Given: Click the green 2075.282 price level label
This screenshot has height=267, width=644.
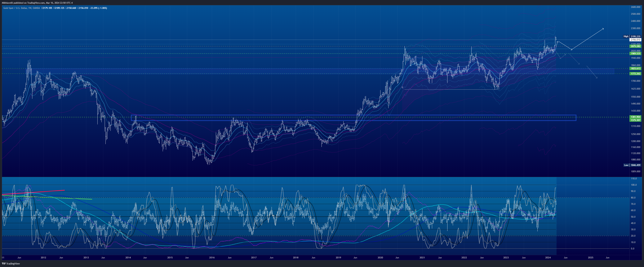Looking at the screenshot, I should 635,46.
